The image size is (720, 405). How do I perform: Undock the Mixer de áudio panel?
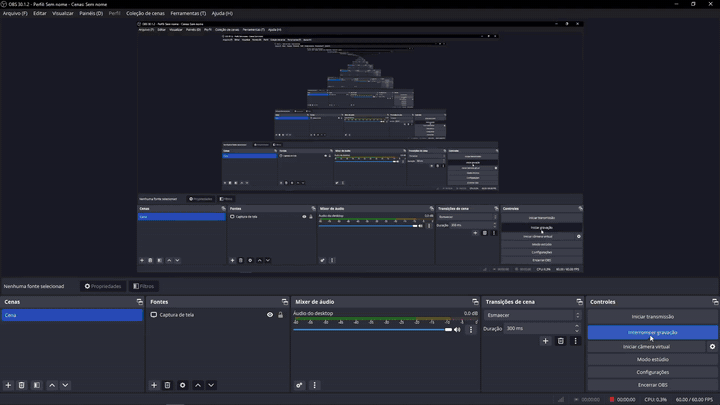[475, 302]
